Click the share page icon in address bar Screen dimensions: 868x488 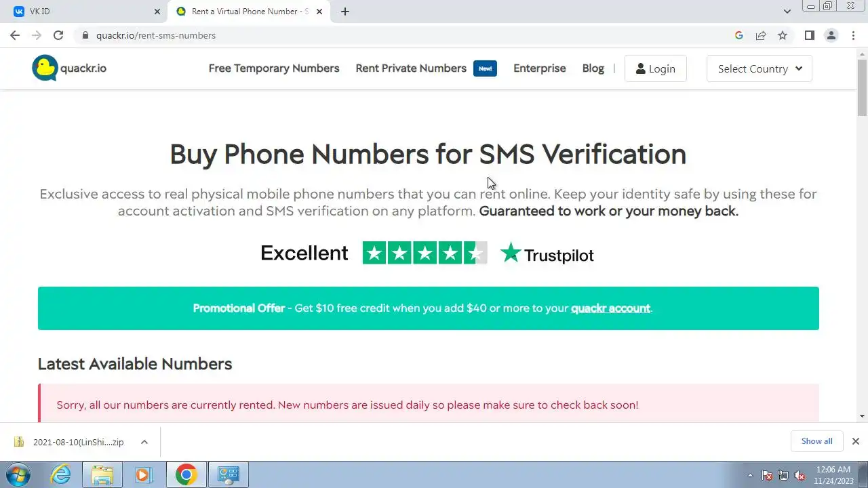point(761,35)
